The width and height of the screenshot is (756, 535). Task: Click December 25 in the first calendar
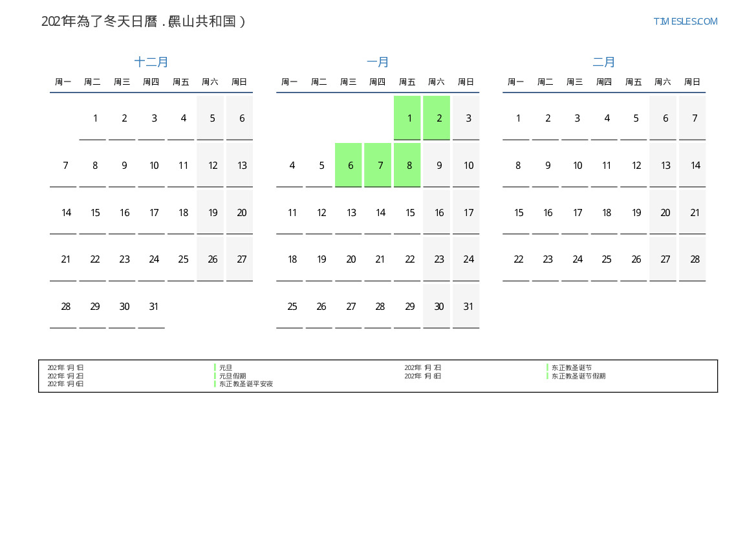pos(183,259)
